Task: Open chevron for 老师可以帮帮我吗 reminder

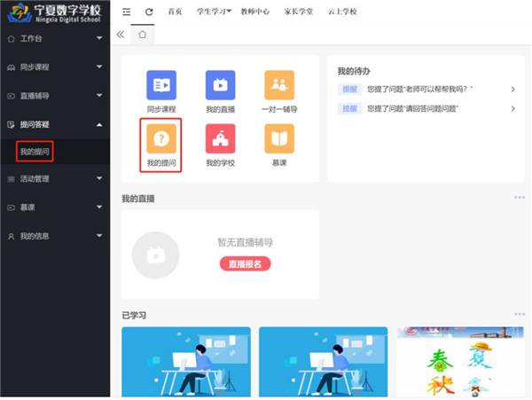Action: [x=513, y=90]
